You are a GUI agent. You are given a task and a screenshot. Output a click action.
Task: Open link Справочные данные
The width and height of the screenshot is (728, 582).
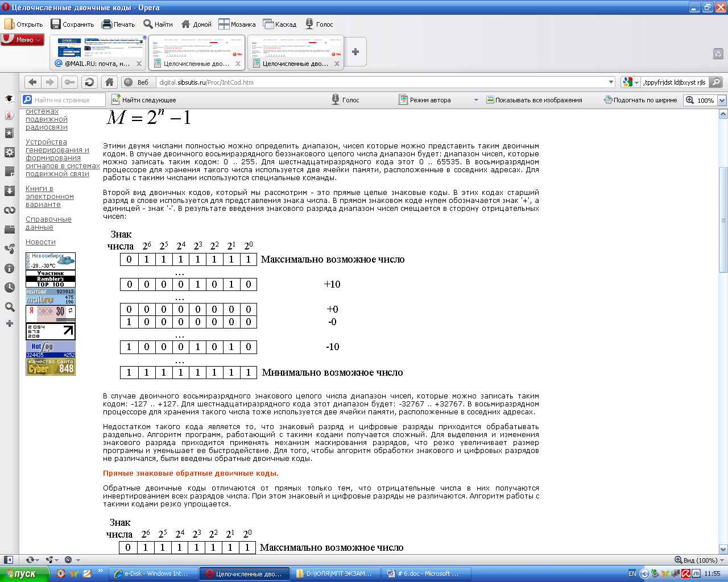pyautogui.click(x=48, y=223)
